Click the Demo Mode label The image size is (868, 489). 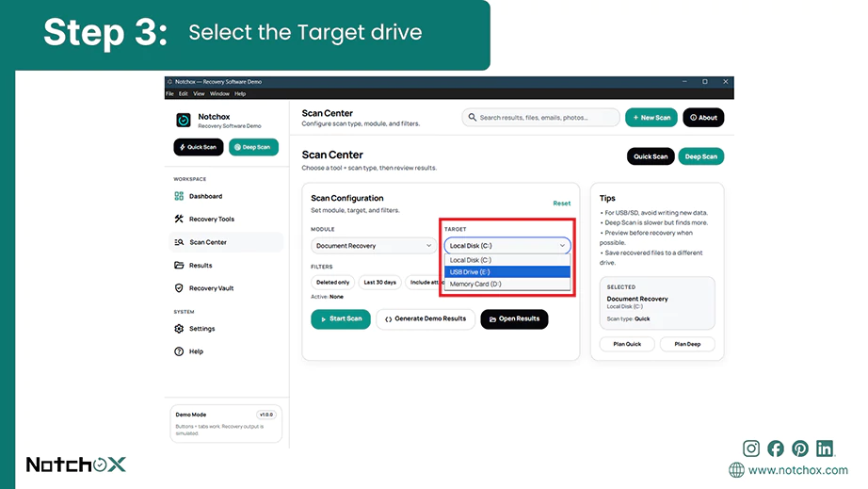click(191, 415)
